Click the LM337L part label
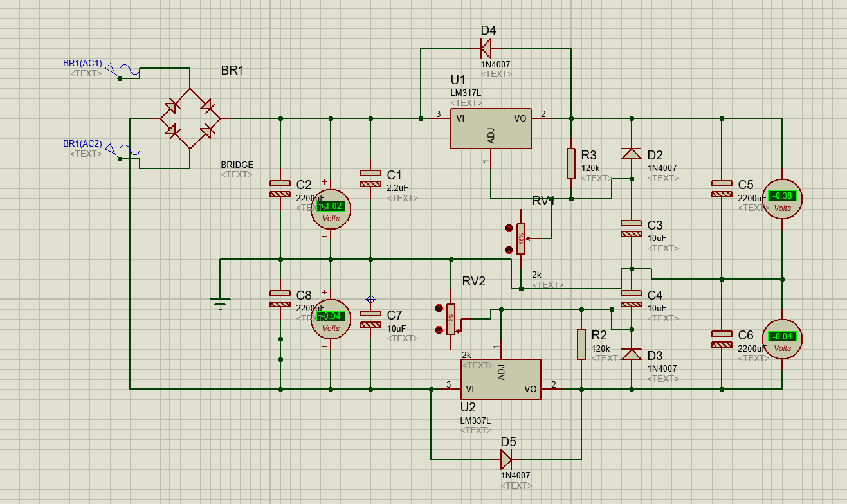847x504 pixels. [475, 420]
